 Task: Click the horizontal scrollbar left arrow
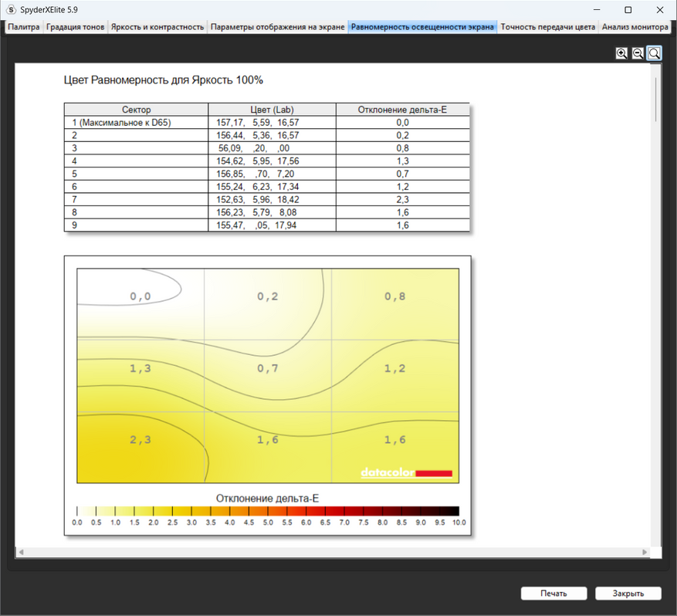pyautogui.click(x=21, y=552)
